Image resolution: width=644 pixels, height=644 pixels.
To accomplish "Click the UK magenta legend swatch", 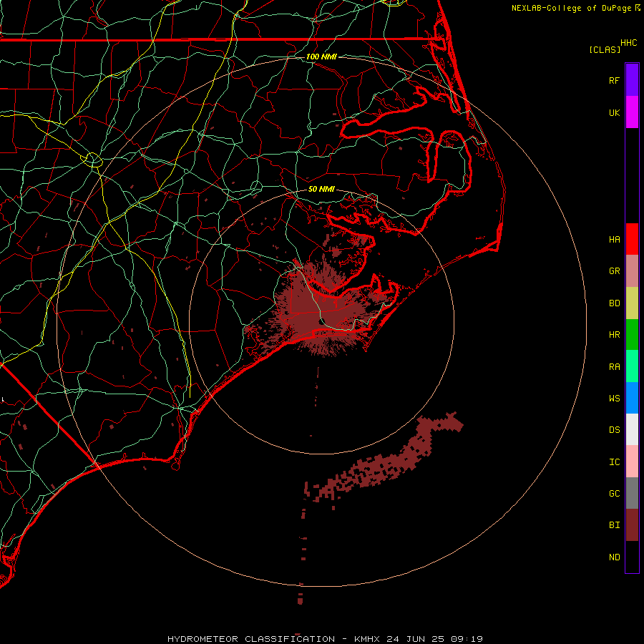I will point(632,112).
